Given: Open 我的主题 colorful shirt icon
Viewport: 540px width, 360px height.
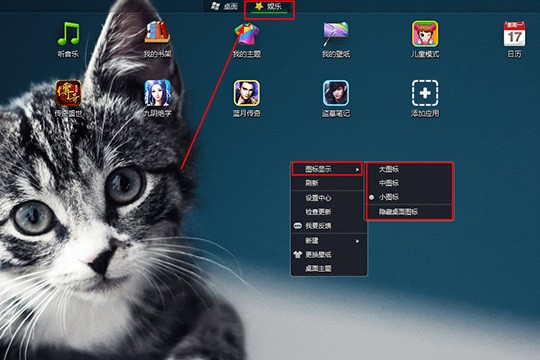Looking at the screenshot, I should tap(247, 34).
